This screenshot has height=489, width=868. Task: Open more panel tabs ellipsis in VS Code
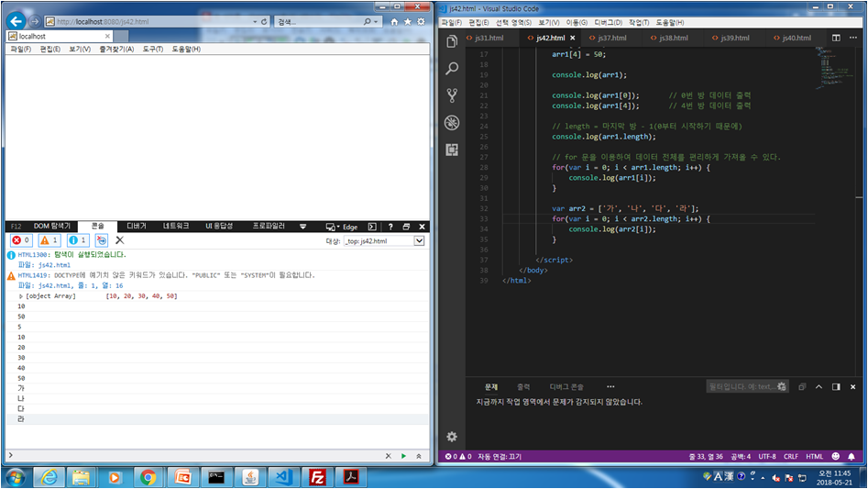[x=610, y=386]
